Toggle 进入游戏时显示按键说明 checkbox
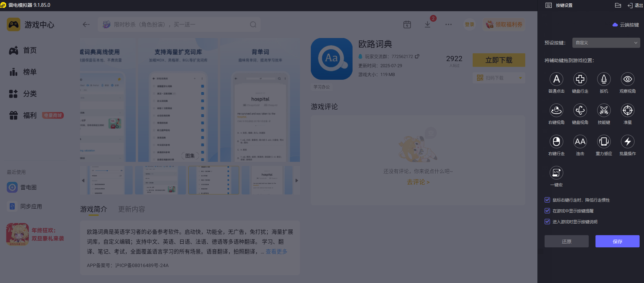The image size is (644, 283). click(547, 222)
